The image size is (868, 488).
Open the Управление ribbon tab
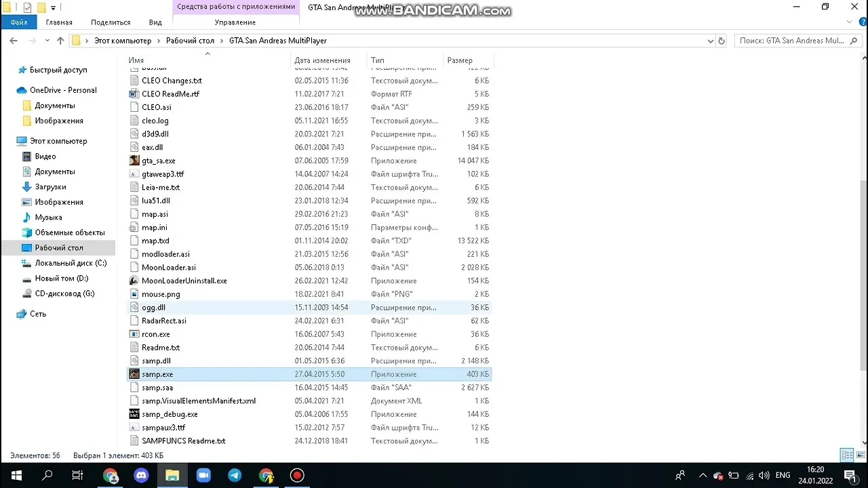click(235, 22)
